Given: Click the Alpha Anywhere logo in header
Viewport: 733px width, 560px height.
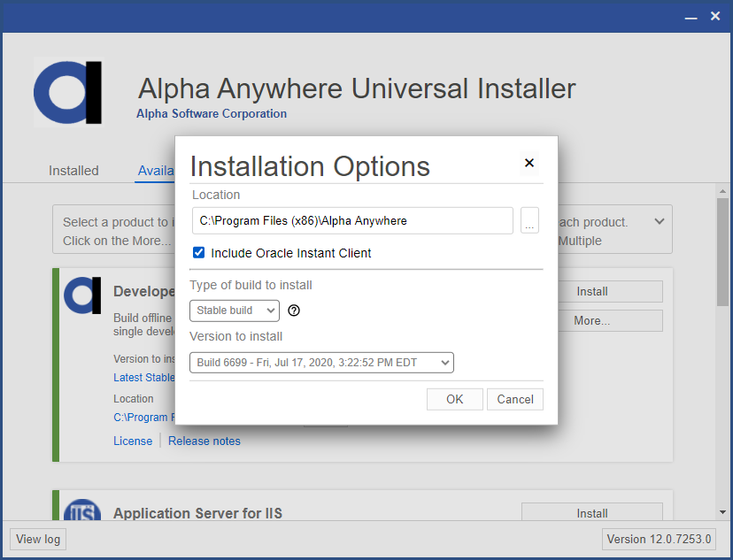Looking at the screenshot, I should [68, 92].
